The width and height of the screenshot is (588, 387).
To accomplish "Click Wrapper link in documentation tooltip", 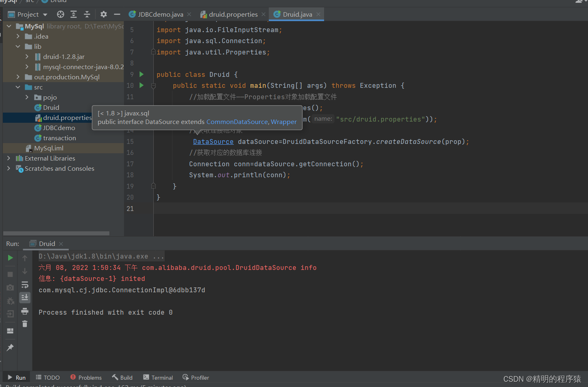I will [x=284, y=122].
